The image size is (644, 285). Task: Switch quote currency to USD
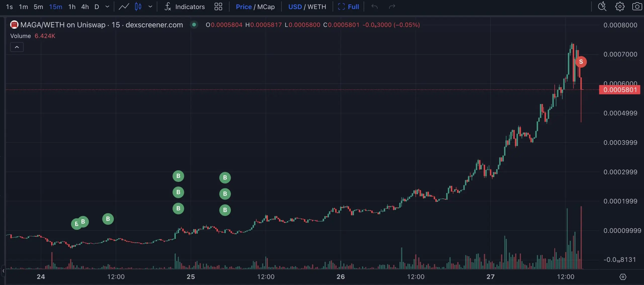tap(295, 7)
